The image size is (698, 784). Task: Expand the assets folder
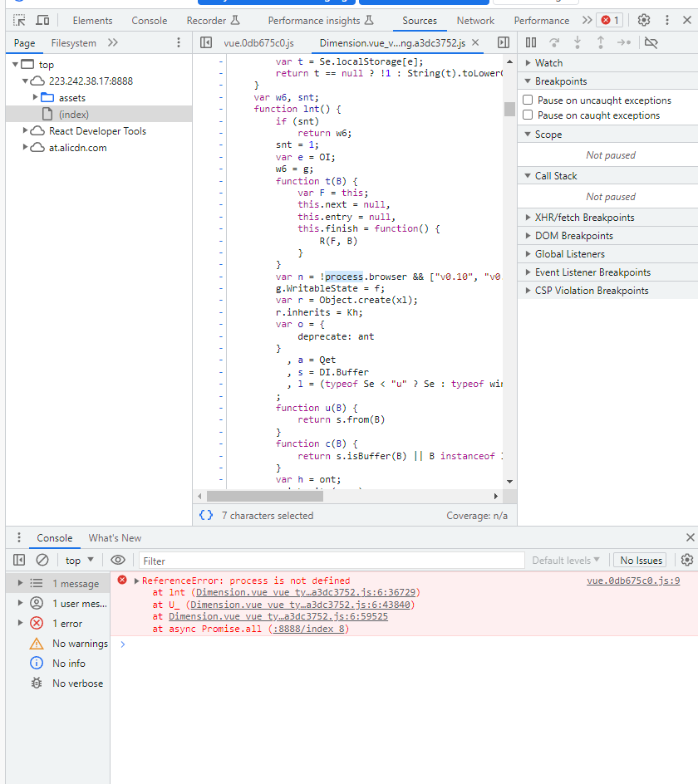[35, 97]
